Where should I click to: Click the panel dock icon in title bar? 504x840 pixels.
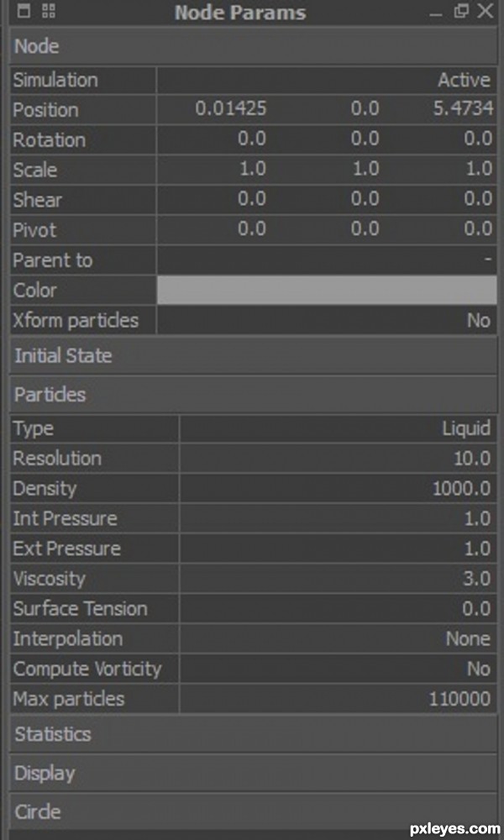click(x=24, y=12)
